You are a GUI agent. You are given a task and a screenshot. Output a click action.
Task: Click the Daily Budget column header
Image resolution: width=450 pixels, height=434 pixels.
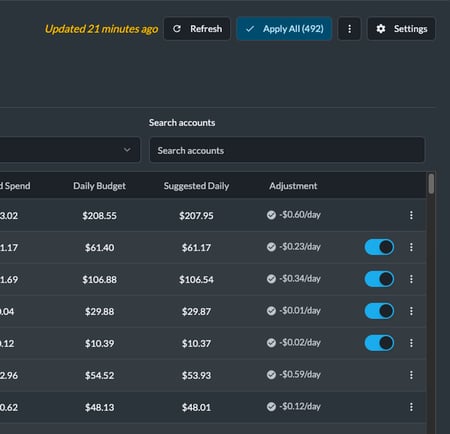point(99,186)
